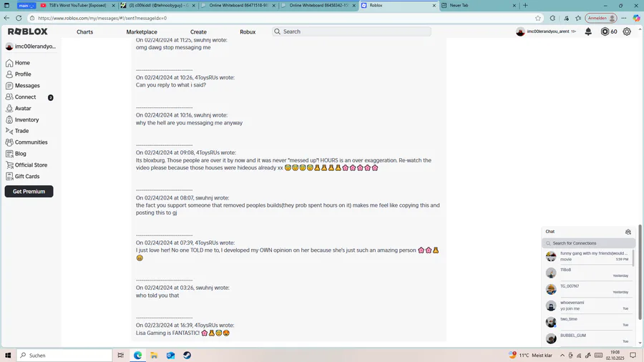Open weather widget showing 11°C

point(531,356)
